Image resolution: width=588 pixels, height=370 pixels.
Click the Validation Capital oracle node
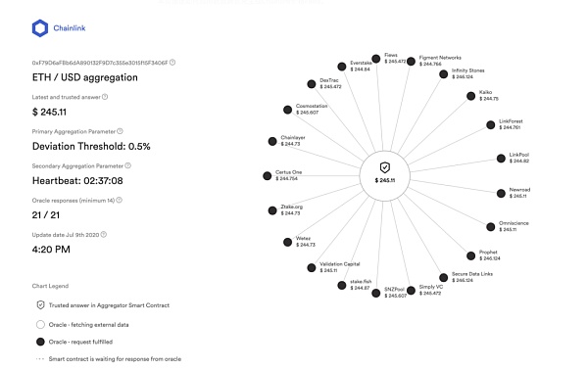[x=312, y=268]
